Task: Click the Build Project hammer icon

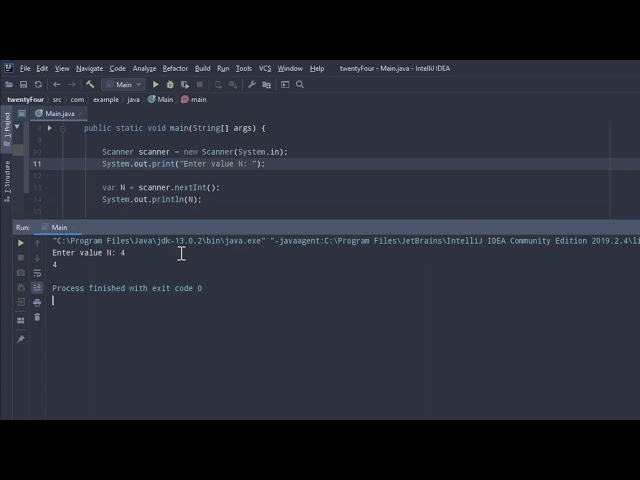Action: click(x=90, y=84)
